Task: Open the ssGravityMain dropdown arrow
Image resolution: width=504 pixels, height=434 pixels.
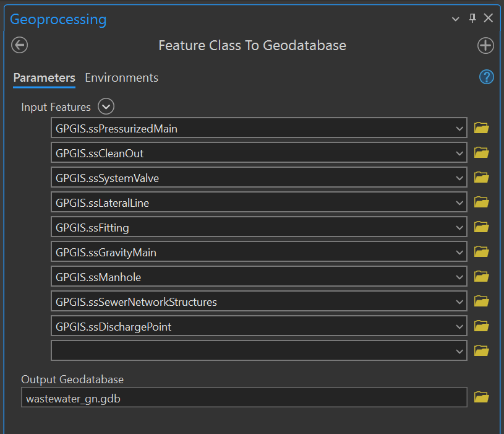Action: tap(459, 253)
